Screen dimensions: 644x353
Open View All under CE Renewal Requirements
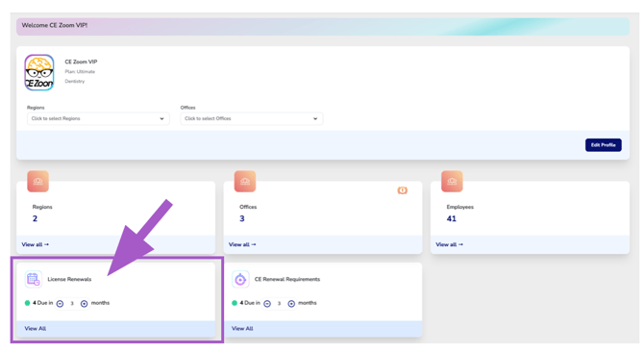(242, 329)
